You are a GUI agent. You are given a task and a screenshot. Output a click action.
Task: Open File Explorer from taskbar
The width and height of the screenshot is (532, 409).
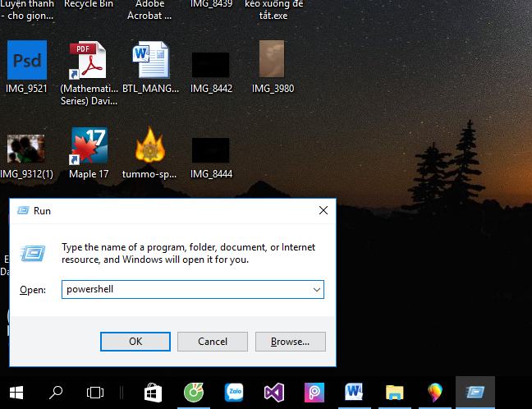(x=395, y=393)
